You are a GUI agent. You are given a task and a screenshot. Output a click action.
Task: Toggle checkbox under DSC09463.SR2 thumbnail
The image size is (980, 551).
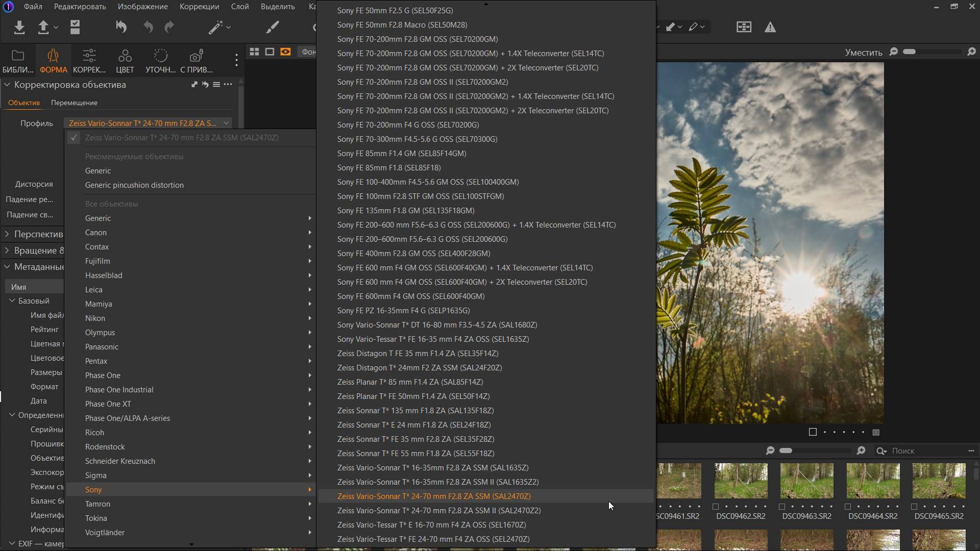[782, 507]
